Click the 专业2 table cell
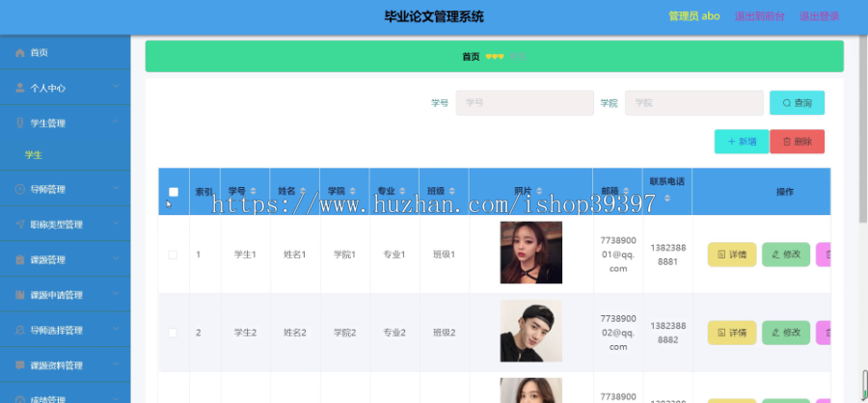The height and width of the screenshot is (403, 868). click(x=394, y=333)
